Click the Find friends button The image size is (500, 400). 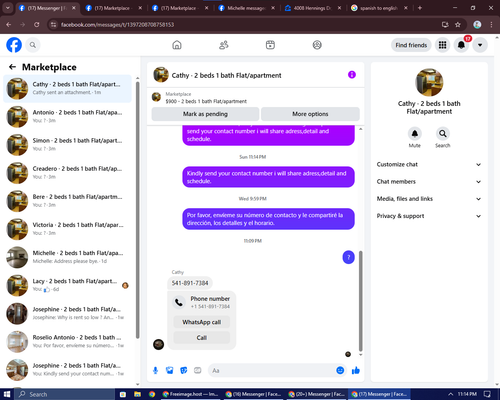411,45
